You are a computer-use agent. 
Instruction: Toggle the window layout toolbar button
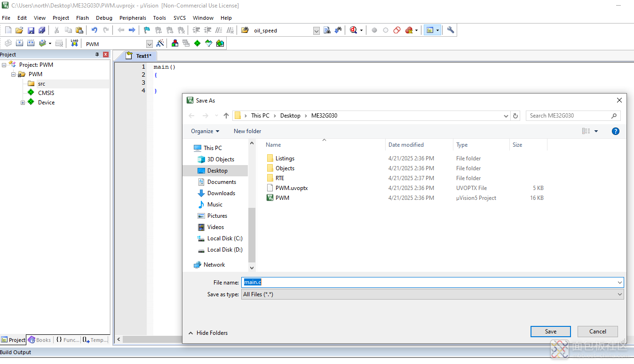pyautogui.click(x=429, y=30)
